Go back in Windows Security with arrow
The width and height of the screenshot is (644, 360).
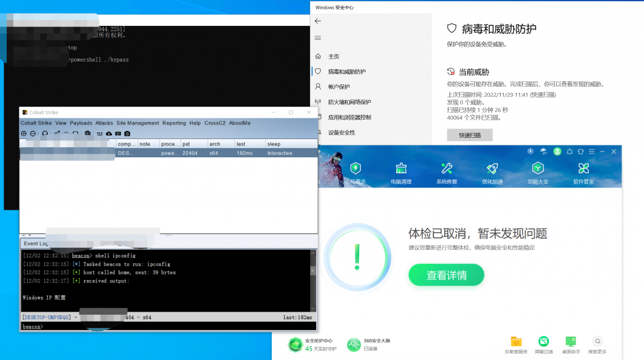[318, 21]
